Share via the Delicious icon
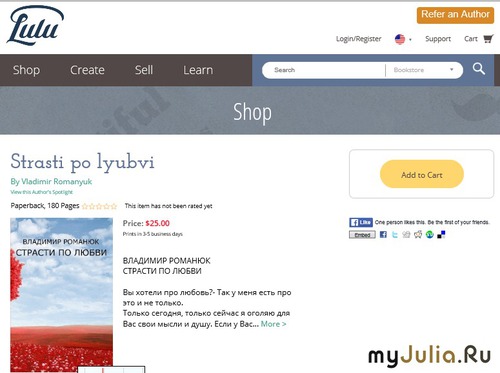Viewport: 500px width, 373px height. coord(441,235)
